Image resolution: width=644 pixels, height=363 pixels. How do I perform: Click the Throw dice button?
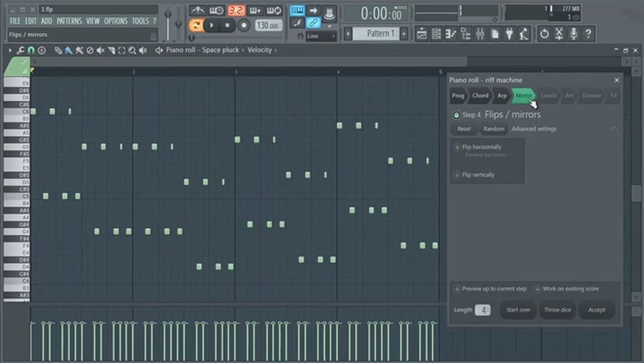click(557, 310)
